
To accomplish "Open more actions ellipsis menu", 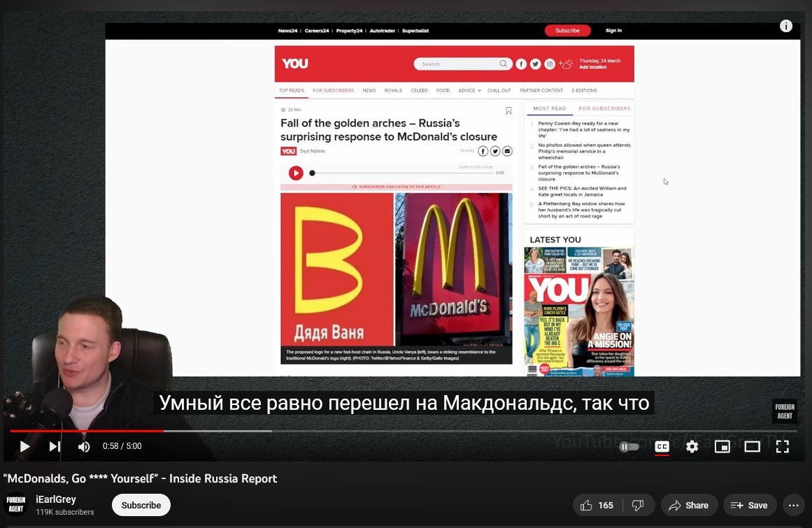I will (x=793, y=505).
